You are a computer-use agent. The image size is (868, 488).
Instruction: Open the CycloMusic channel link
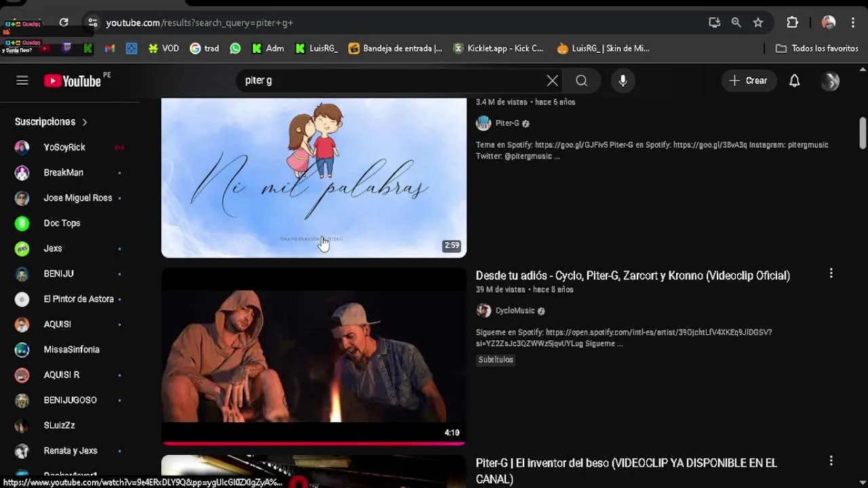(x=515, y=310)
